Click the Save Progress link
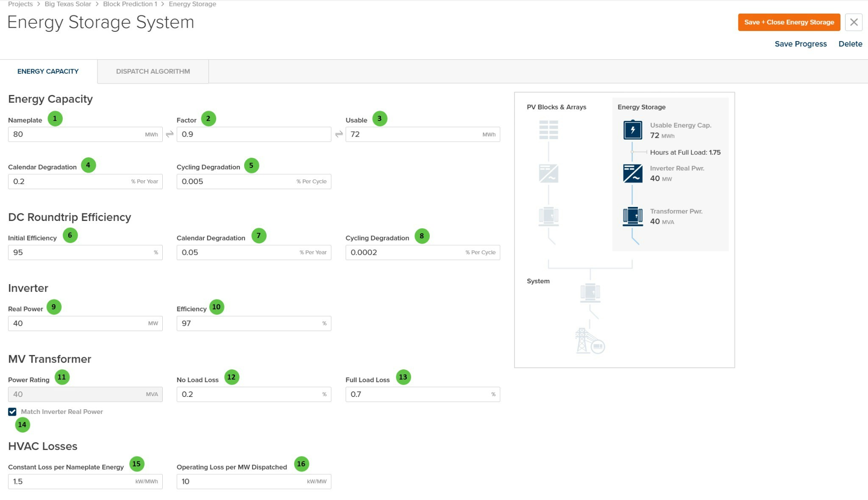This screenshot has width=868, height=500. [x=800, y=44]
